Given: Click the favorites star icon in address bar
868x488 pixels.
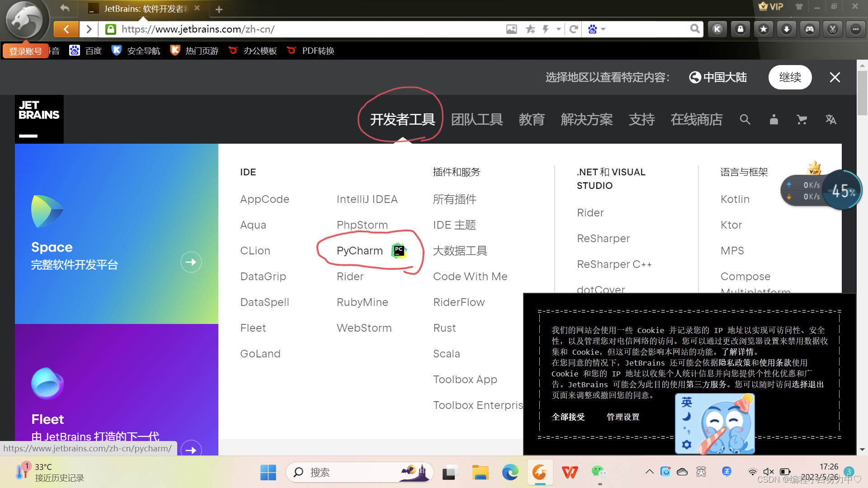Looking at the screenshot, I should 530,29.
